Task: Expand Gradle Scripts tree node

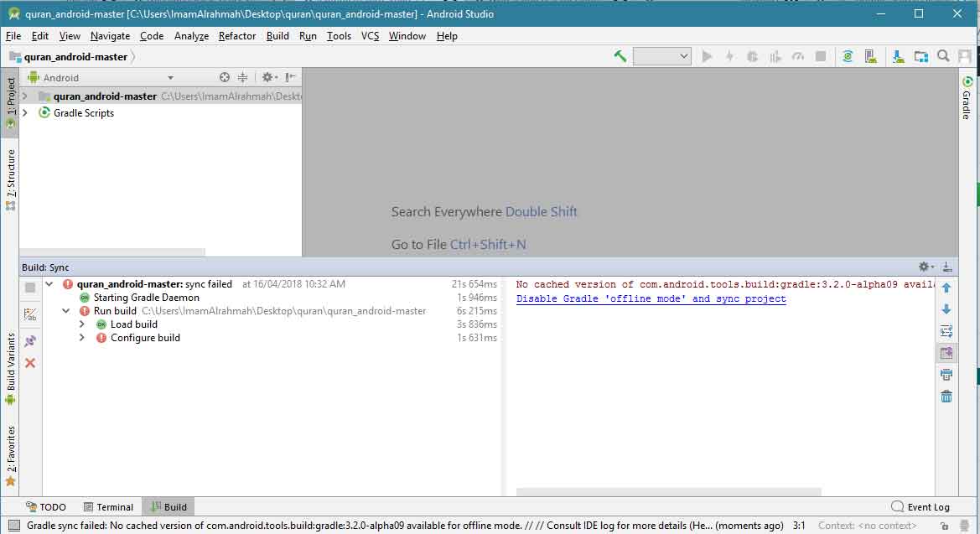Action: coord(25,113)
